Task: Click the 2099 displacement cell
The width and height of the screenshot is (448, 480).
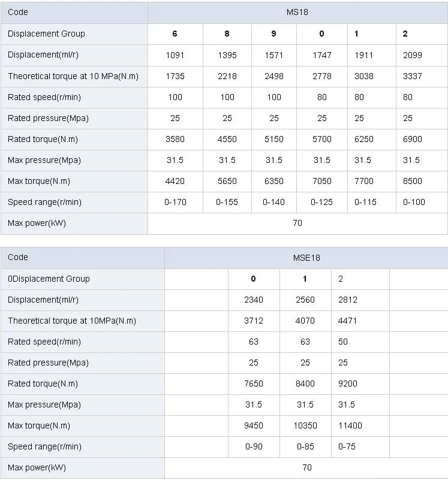Action: 413,55
